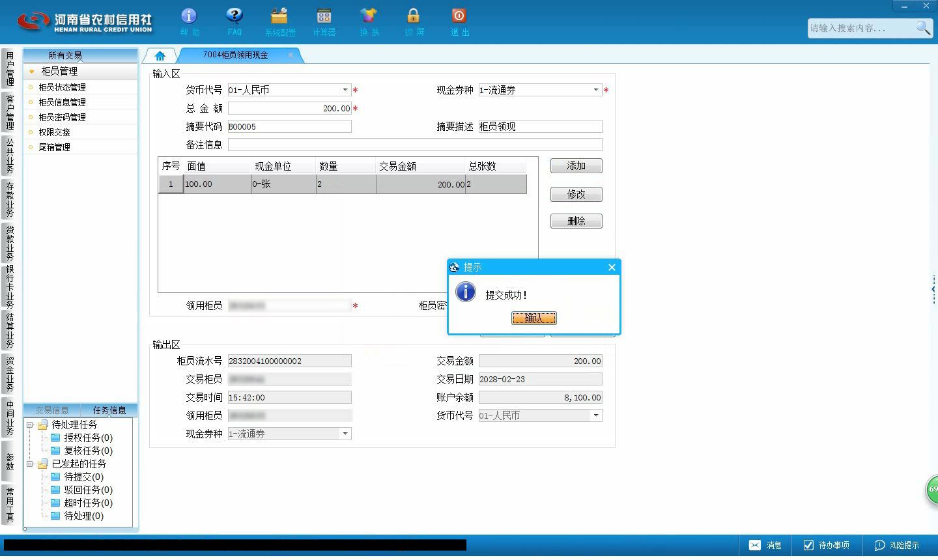The image size is (938, 560).
Task: Open 尾箱管理 menu item
Action: tap(54, 147)
